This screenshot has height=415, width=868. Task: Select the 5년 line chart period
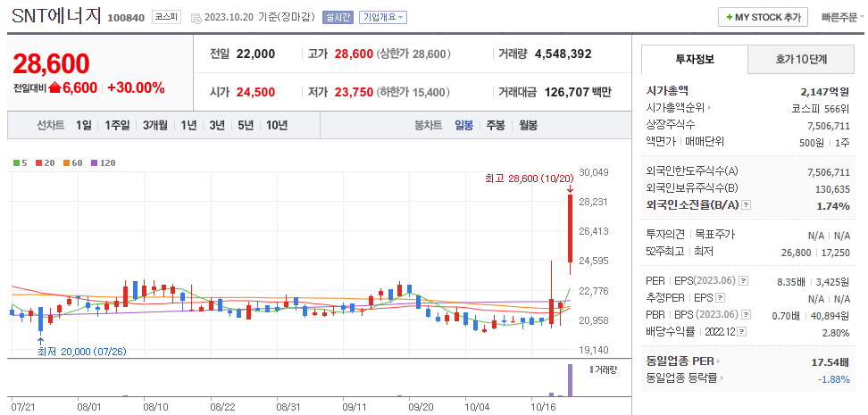246,125
